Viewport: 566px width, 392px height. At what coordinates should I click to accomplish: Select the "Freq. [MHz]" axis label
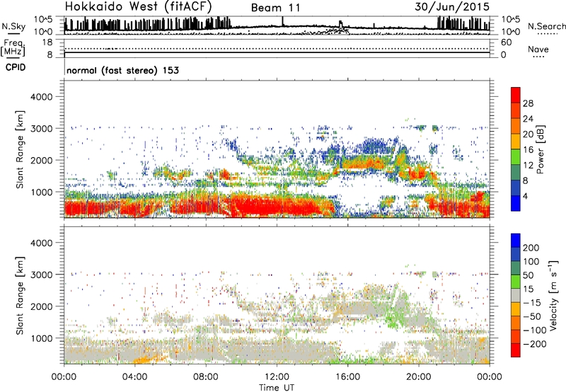pyautogui.click(x=13, y=47)
